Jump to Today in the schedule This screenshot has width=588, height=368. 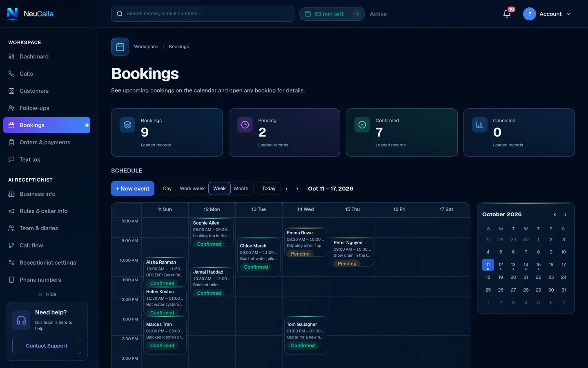(x=269, y=188)
